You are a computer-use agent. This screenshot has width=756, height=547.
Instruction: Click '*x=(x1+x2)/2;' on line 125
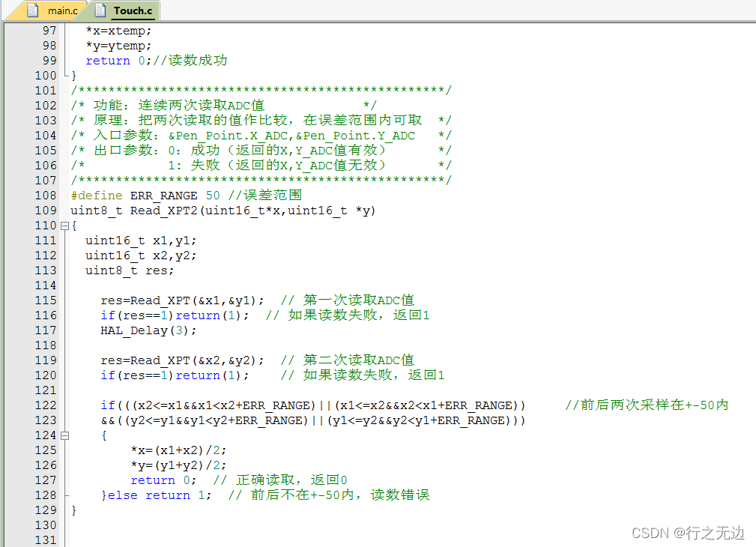tap(178, 450)
